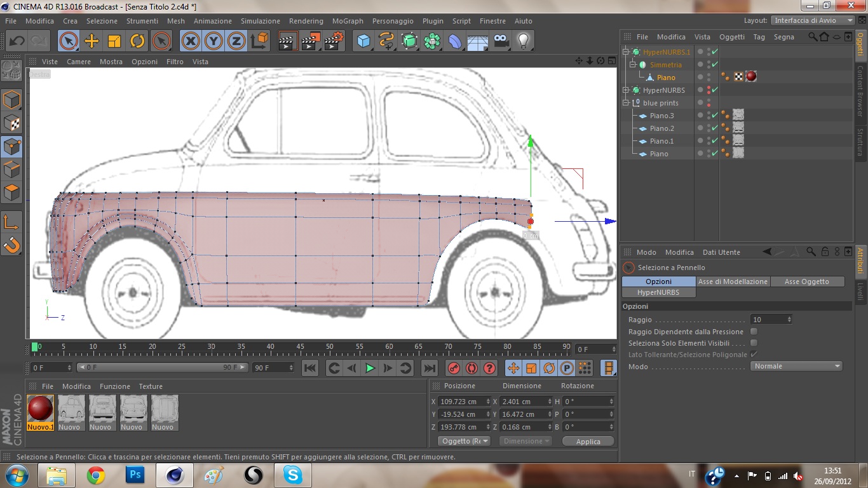Screen dimensions: 868x488
Task: Click the Raggio value input field
Action: click(x=768, y=320)
